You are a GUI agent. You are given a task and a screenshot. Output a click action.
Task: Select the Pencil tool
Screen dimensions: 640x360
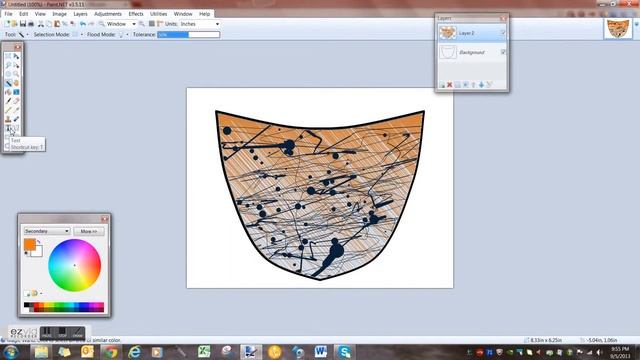[8, 110]
